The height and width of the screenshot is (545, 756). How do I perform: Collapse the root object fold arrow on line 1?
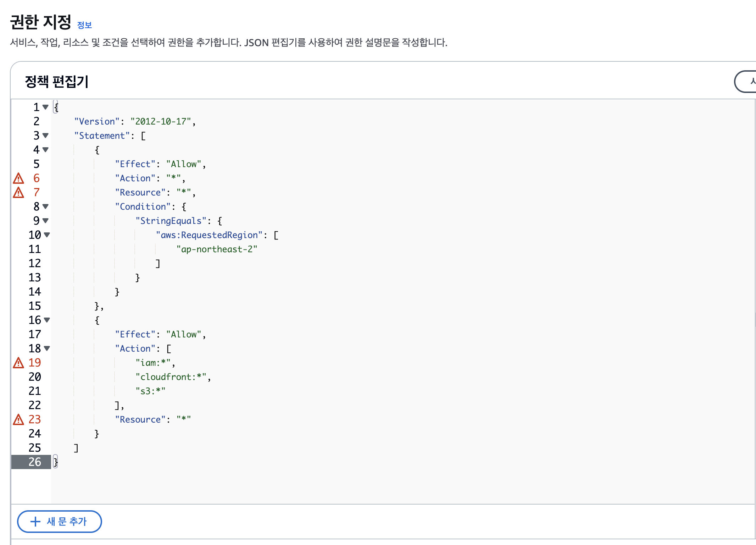[x=45, y=107]
